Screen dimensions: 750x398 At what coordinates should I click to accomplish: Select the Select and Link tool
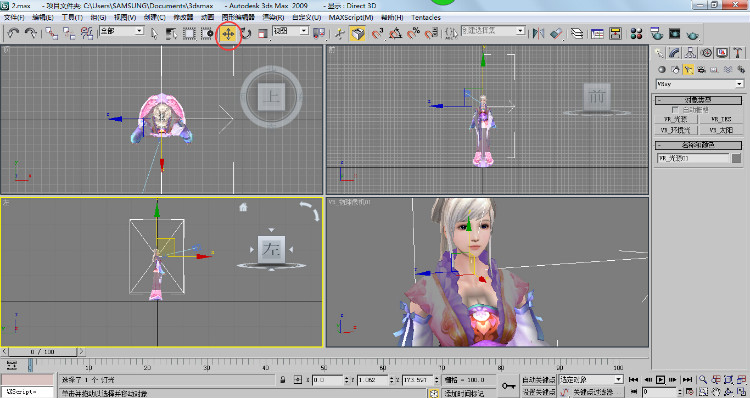point(52,33)
